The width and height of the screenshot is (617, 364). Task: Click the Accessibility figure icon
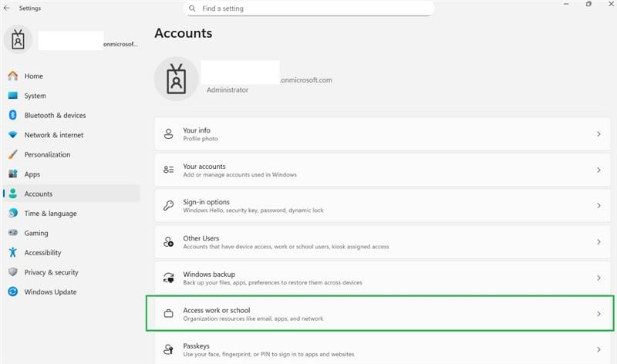click(x=12, y=252)
